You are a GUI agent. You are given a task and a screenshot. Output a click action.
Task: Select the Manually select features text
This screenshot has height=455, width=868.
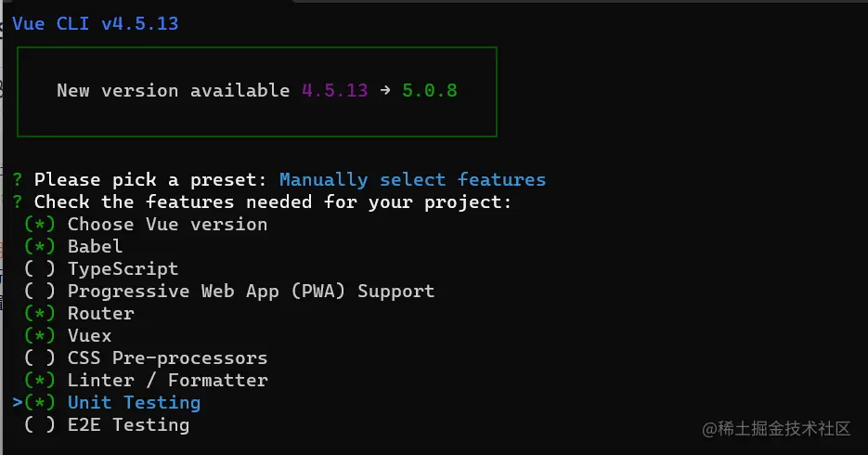[x=412, y=179]
